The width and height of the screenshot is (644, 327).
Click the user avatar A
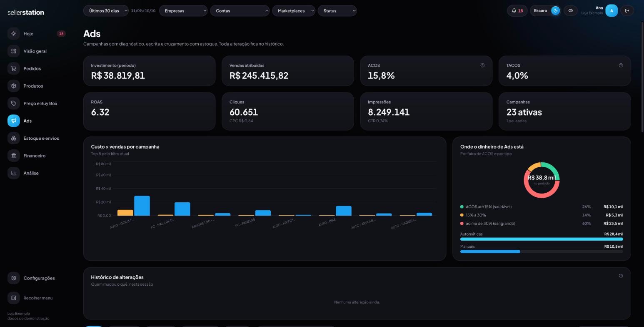(x=612, y=11)
